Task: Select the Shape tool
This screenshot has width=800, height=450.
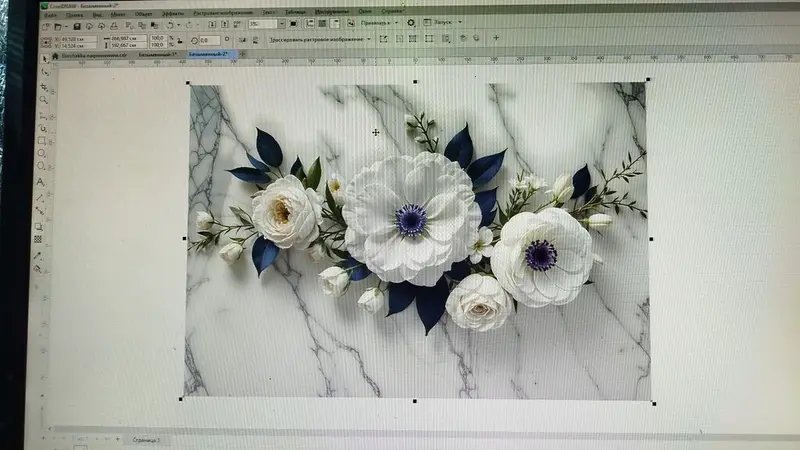Action: (44, 72)
